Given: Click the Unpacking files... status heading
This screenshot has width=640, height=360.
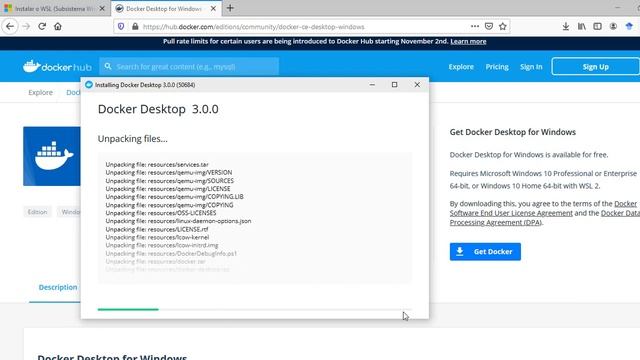Looking at the screenshot, I should point(133,139).
